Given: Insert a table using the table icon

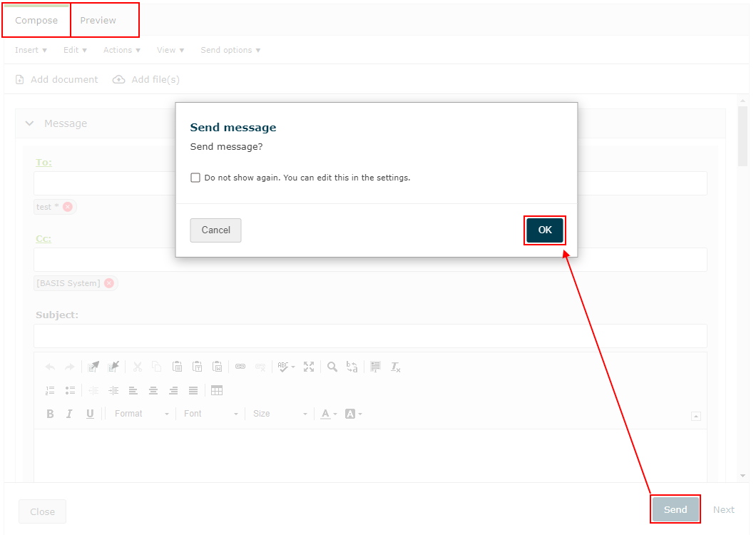Looking at the screenshot, I should coord(217,390).
